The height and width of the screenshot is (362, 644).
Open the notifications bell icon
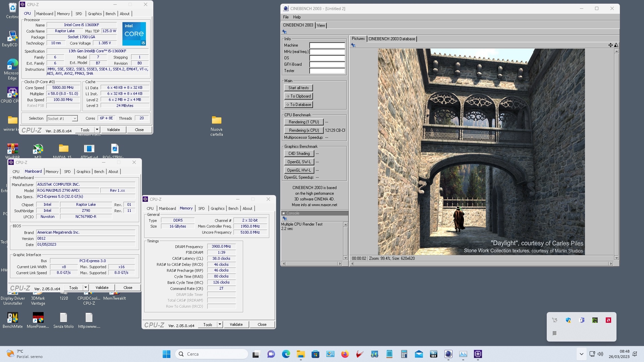pos(635,354)
